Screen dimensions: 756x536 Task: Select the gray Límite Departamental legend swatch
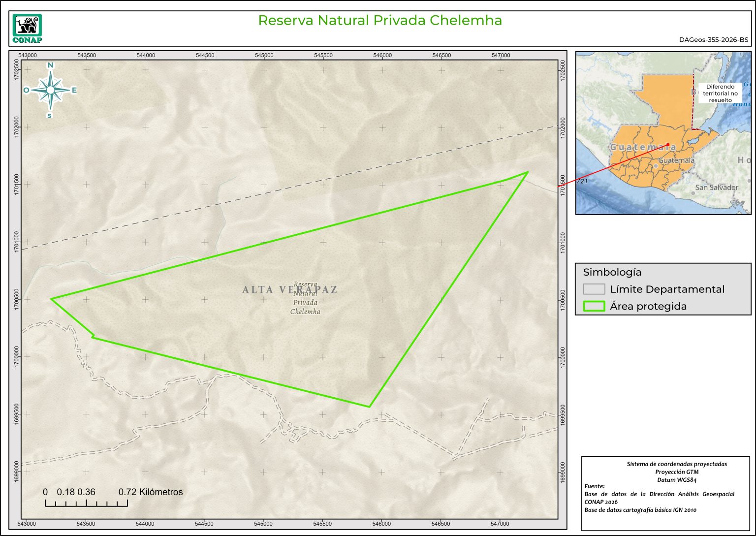pos(594,289)
